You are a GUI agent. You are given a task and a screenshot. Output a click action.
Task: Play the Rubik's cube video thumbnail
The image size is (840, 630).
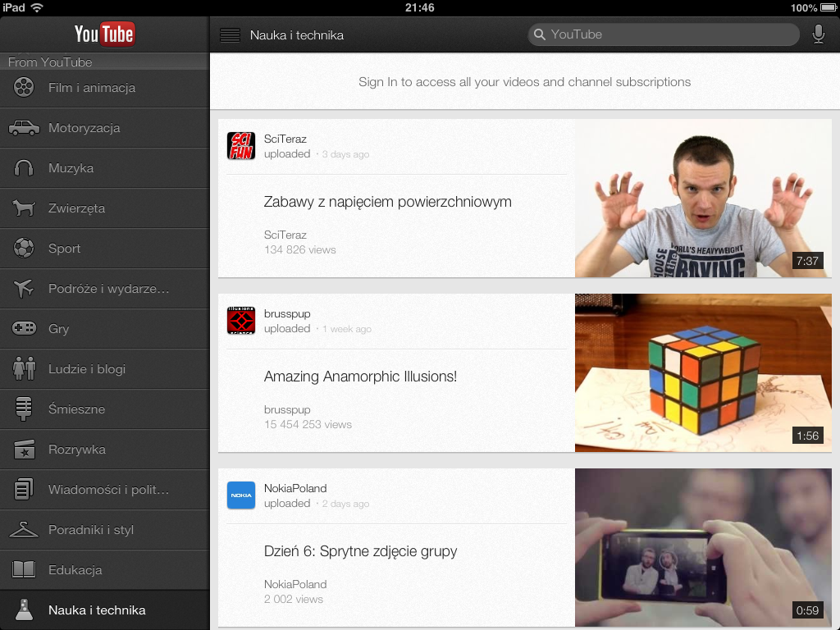(x=703, y=373)
